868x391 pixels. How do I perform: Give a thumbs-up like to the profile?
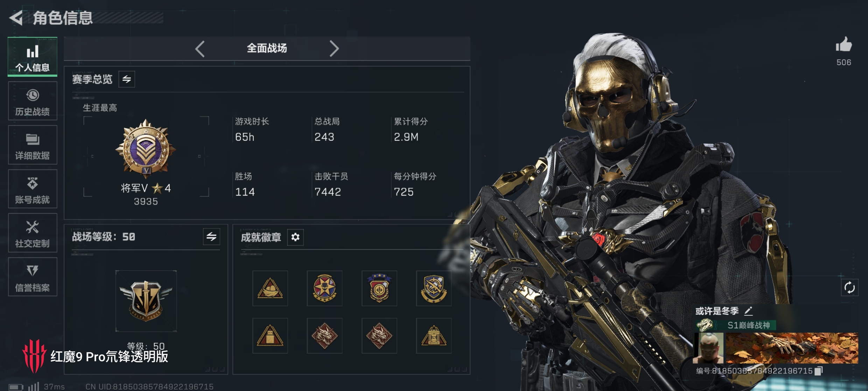coord(844,45)
